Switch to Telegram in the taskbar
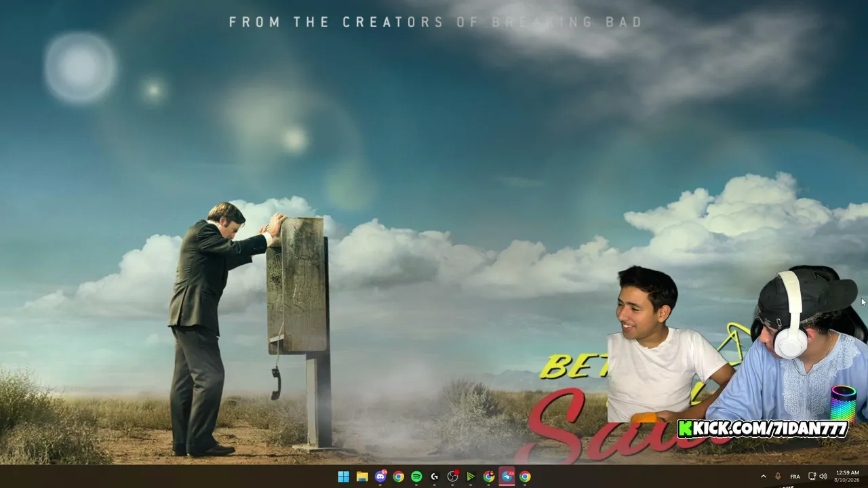 coord(507,476)
